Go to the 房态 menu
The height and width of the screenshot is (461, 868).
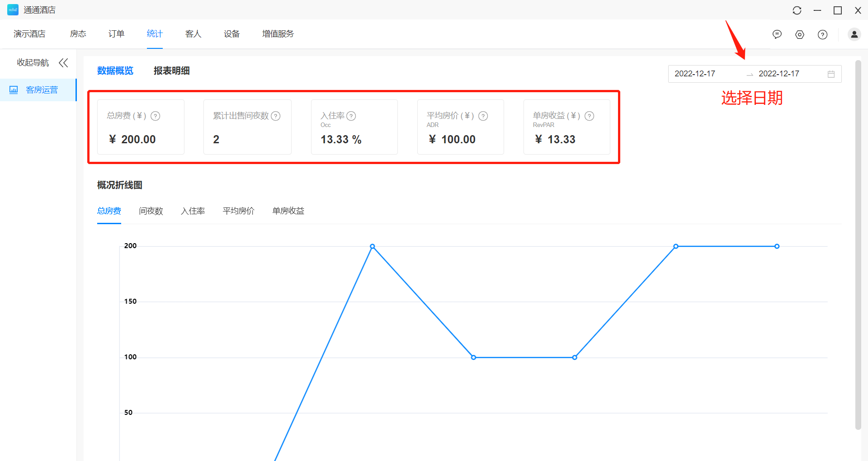point(78,34)
